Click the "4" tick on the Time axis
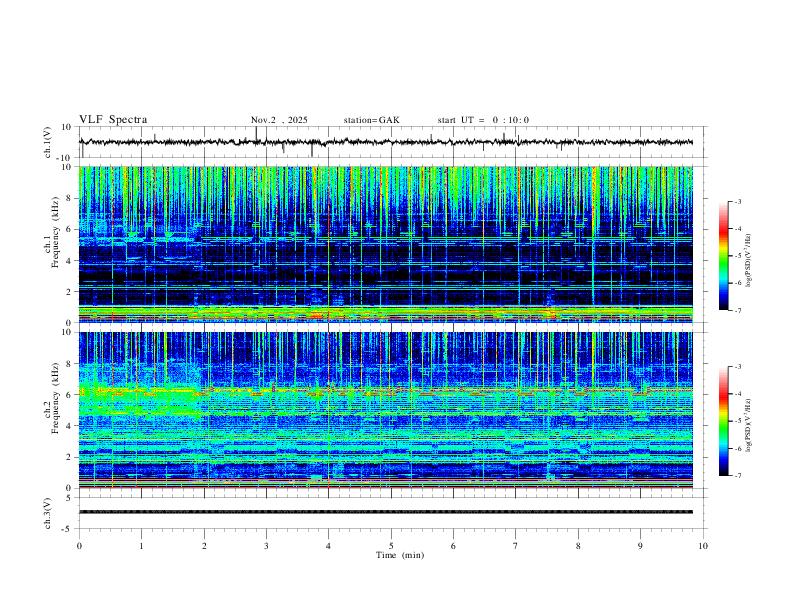The image size is (792, 612). pyautogui.click(x=329, y=546)
